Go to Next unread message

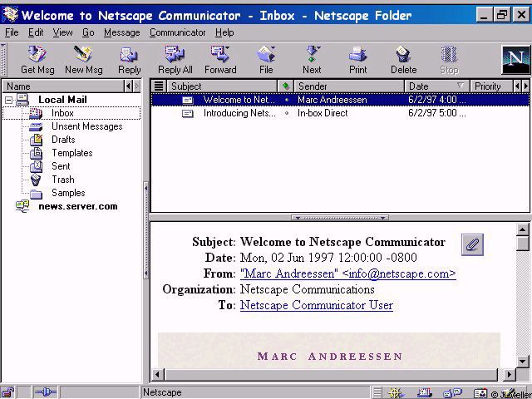point(312,61)
